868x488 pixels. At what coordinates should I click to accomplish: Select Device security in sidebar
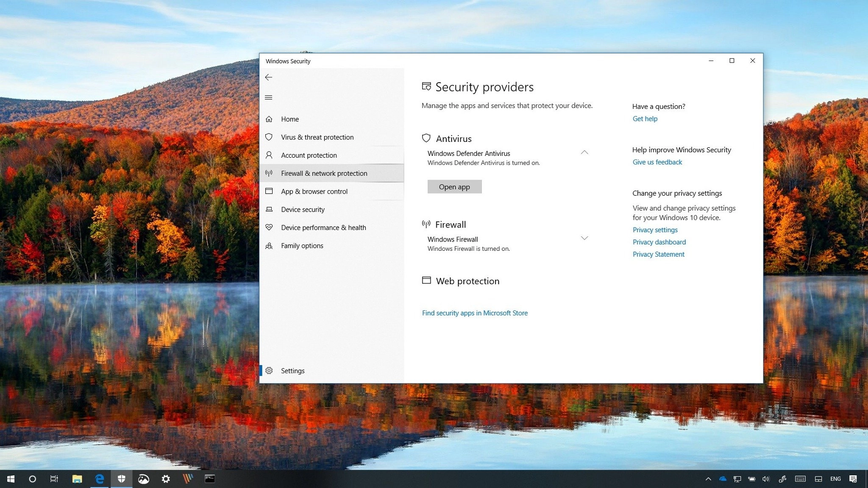[x=303, y=210]
